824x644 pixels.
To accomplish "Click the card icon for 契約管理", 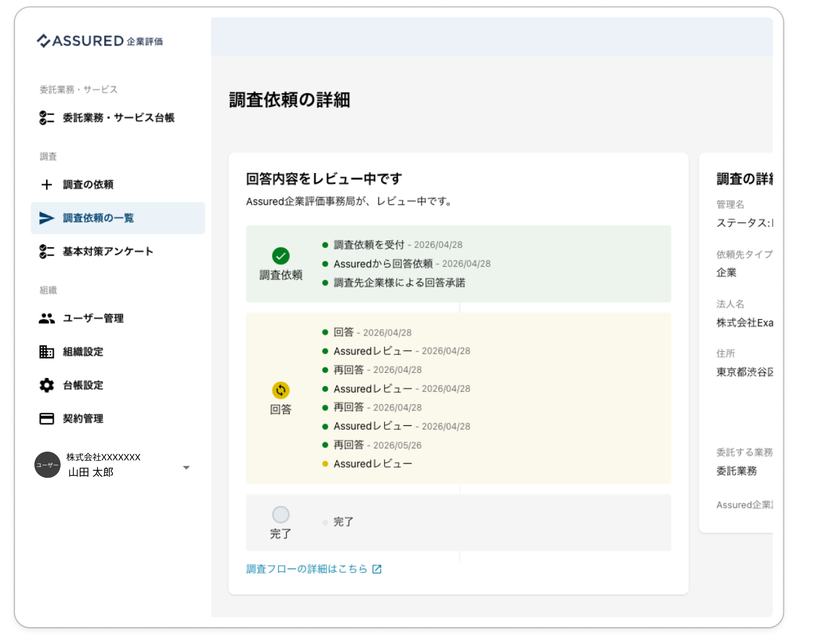I will click(47, 419).
